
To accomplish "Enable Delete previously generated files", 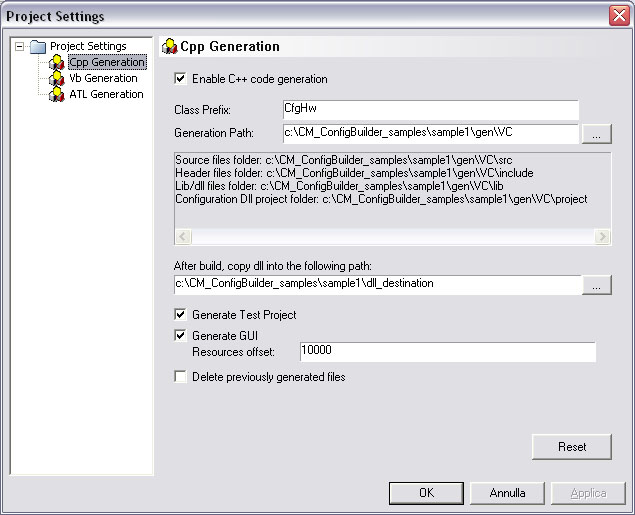I will tap(181, 377).
